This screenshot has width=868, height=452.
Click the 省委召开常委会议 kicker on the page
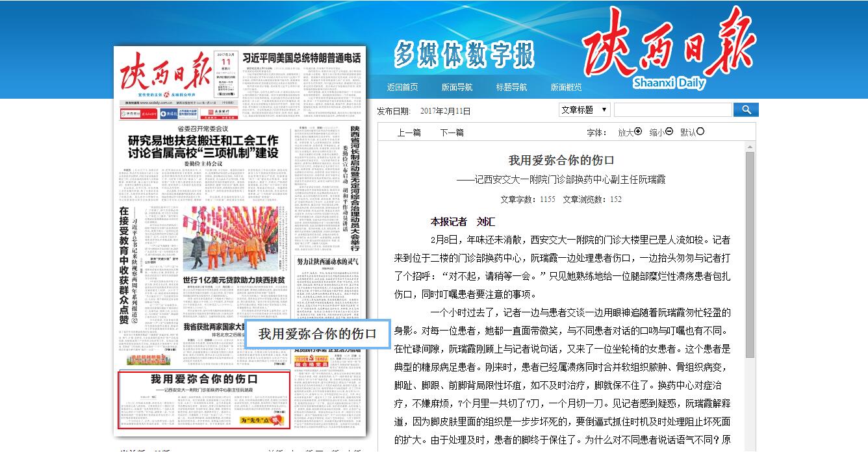click(x=203, y=129)
